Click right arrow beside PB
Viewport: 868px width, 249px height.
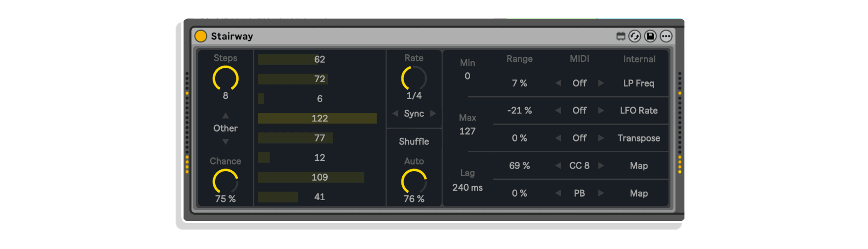pyautogui.click(x=601, y=193)
